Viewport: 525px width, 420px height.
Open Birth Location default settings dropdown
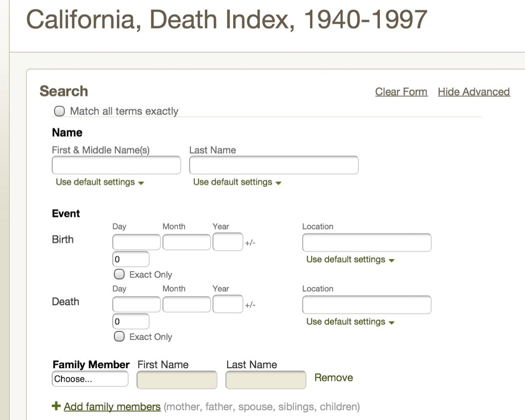click(x=350, y=259)
